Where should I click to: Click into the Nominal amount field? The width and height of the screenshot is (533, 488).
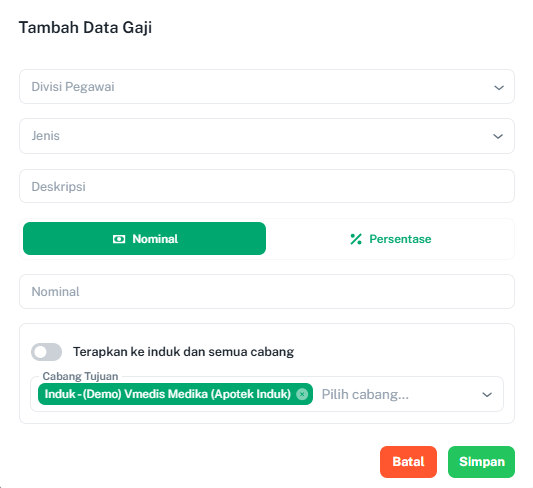[267, 292]
